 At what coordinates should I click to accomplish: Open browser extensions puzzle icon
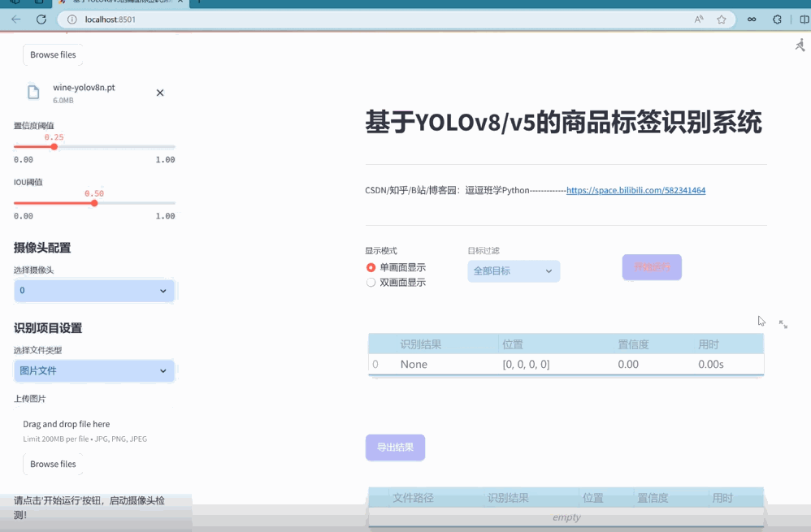tap(777, 19)
